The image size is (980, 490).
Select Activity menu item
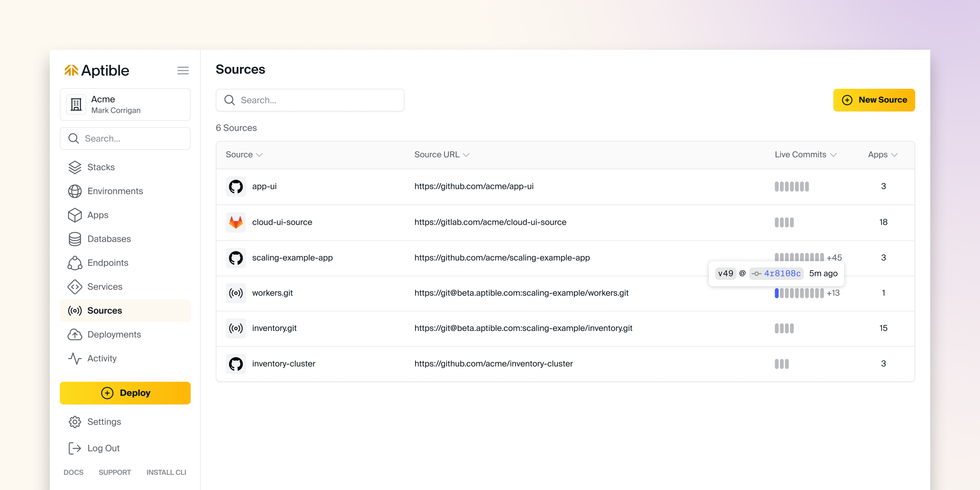tap(102, 358)
